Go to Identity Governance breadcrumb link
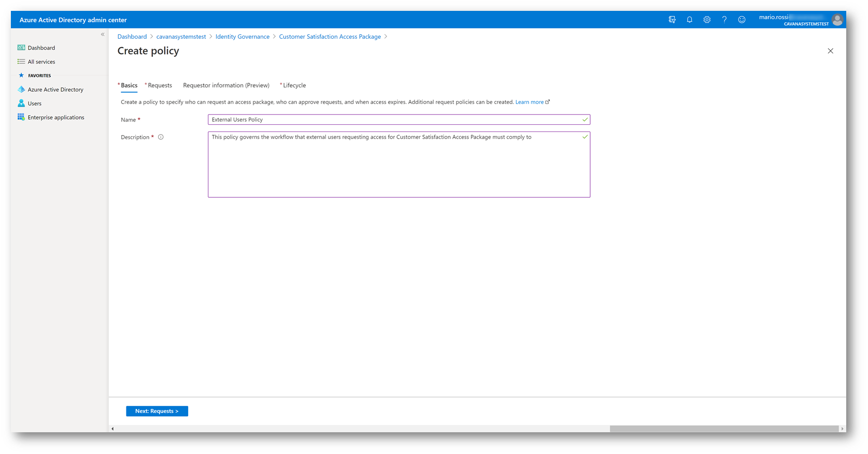Image resolution: width=868 pixels, height=454 pixels. 243,37
